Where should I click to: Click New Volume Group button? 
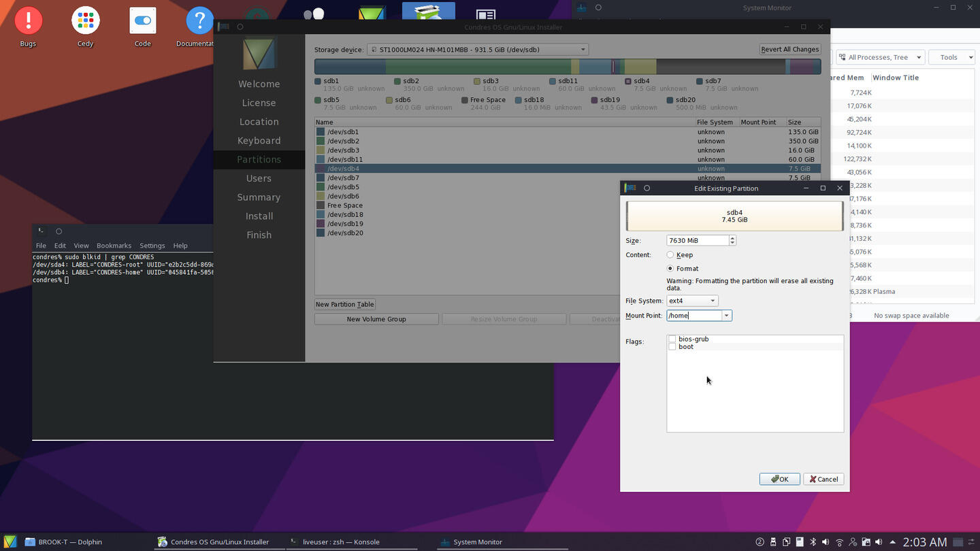tap(376, 319)
